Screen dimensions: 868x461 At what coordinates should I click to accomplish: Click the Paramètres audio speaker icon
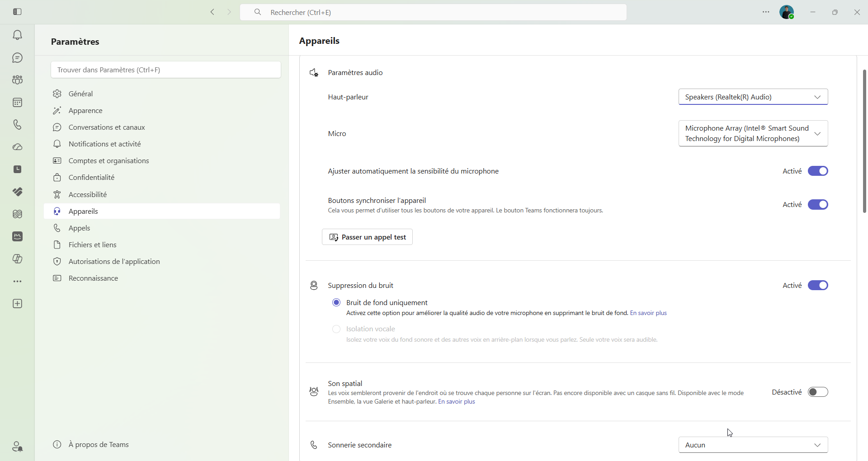click(314, 73)
